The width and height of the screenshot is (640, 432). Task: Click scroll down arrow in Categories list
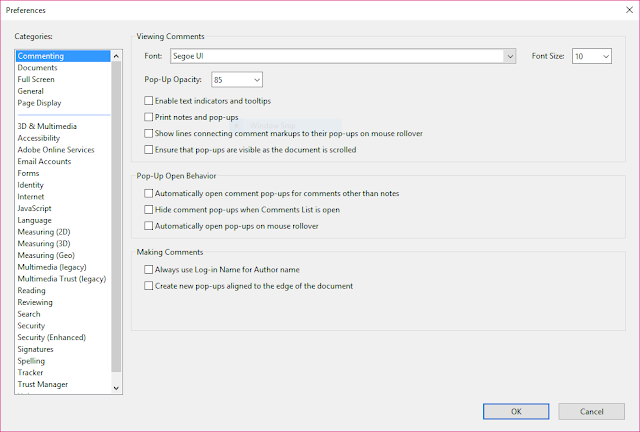(116, 388)
